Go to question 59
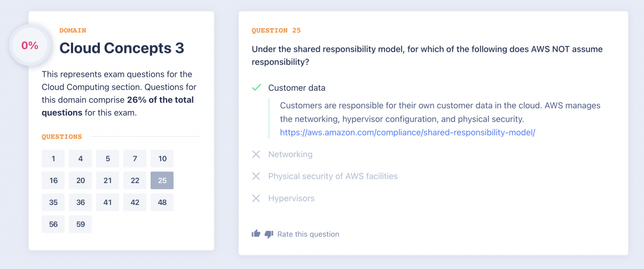Image resolution: width=644 pixels, height=269 pixels. (81, 224)
